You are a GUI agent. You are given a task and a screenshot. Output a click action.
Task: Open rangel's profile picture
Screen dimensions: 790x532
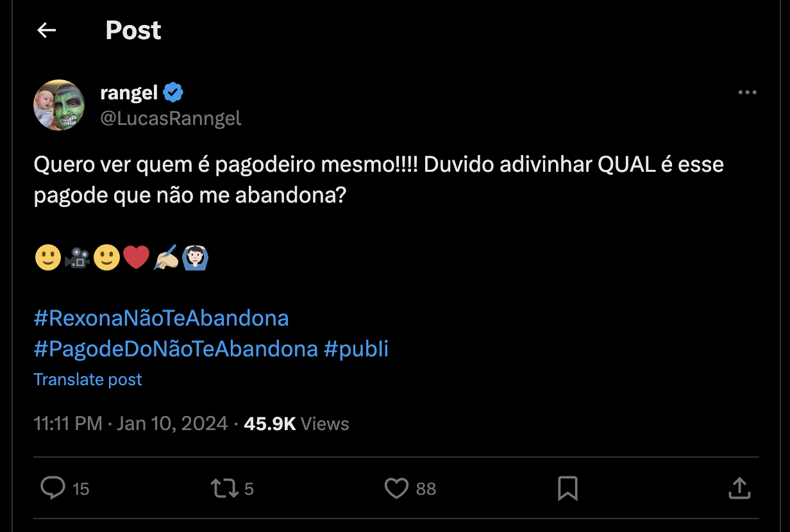point(59,106)
